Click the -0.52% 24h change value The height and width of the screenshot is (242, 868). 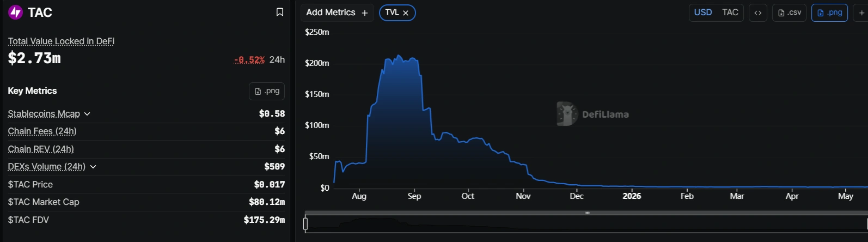[x=249, y=60]
